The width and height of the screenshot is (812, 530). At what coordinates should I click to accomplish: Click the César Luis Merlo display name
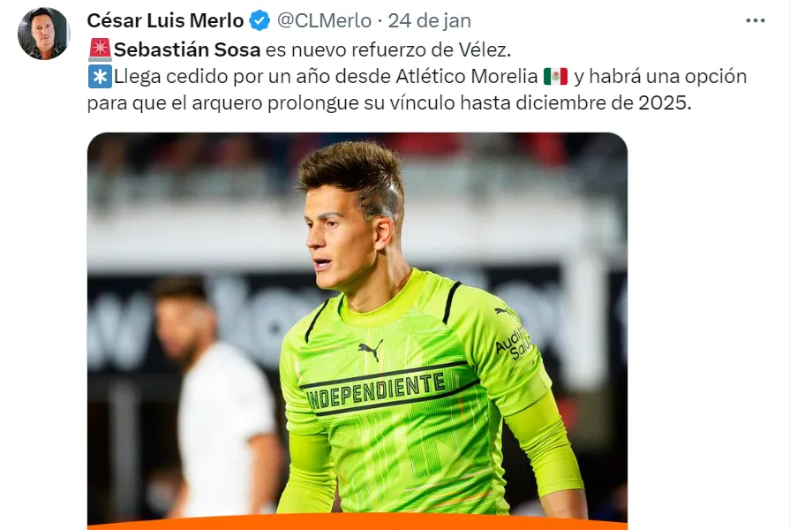click(165, 20)
